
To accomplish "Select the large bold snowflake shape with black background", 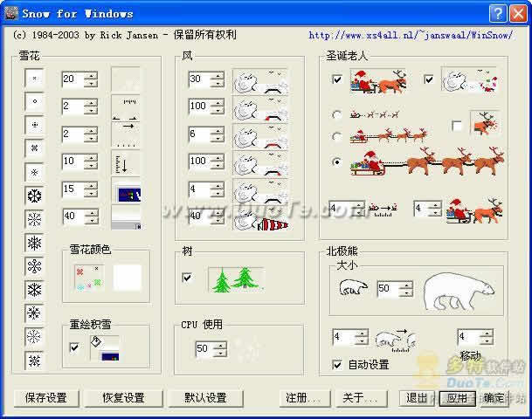I will [x=34, y=196].
